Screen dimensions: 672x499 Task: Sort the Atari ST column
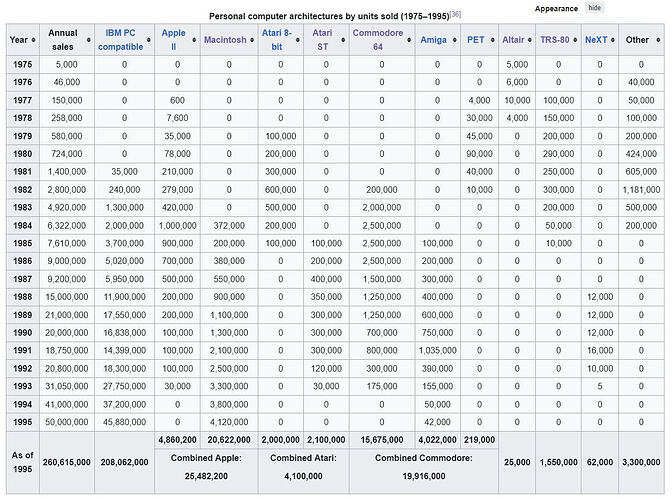(343, 40)
